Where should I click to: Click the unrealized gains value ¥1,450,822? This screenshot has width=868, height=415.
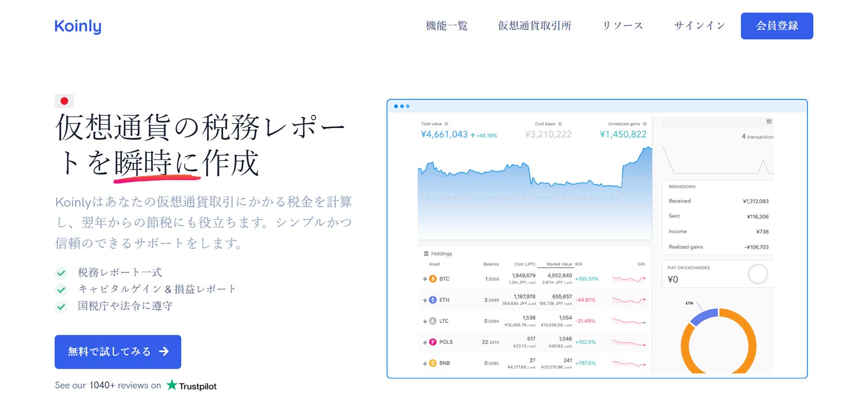[623, 134]
